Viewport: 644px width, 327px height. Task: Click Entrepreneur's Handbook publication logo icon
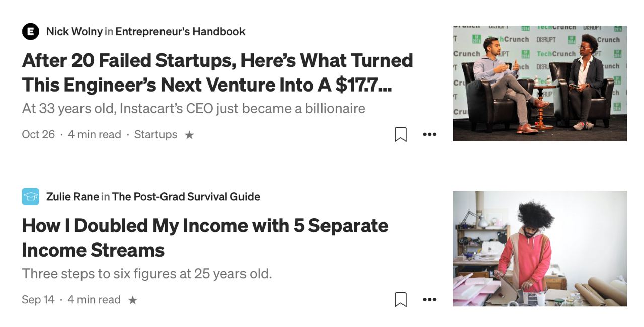point(30,32)
